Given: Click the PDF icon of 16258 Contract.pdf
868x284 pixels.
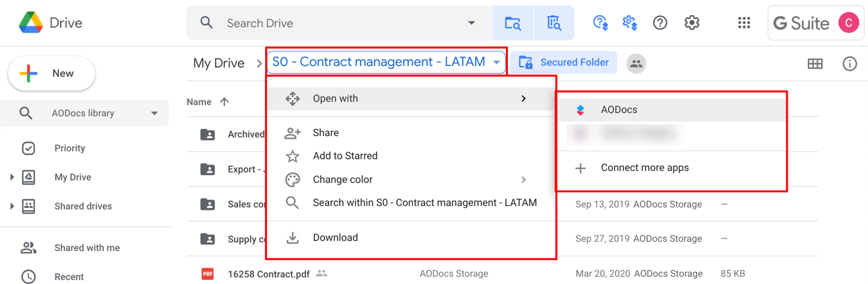Looking at the screenshot, I should (x=208, y=273).
